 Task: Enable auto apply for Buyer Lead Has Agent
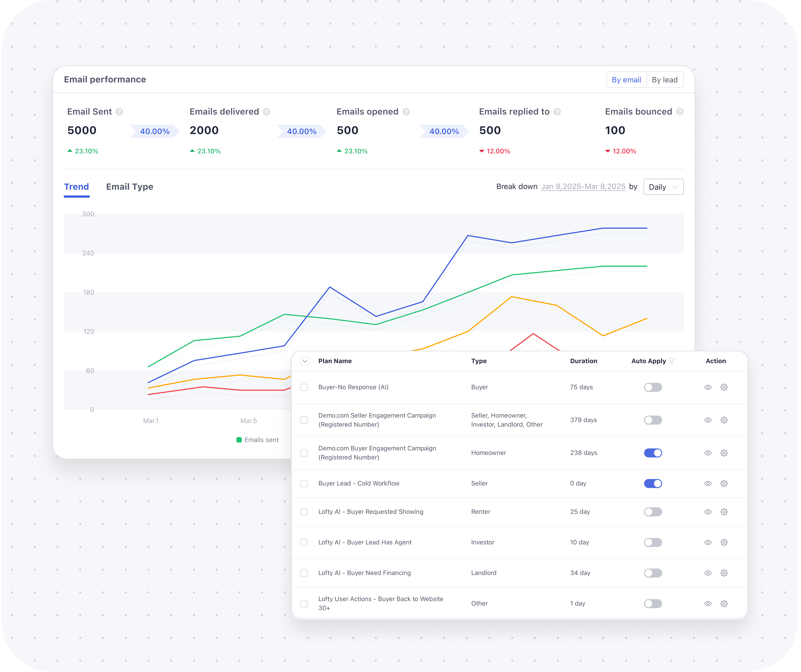click(653, 542)
